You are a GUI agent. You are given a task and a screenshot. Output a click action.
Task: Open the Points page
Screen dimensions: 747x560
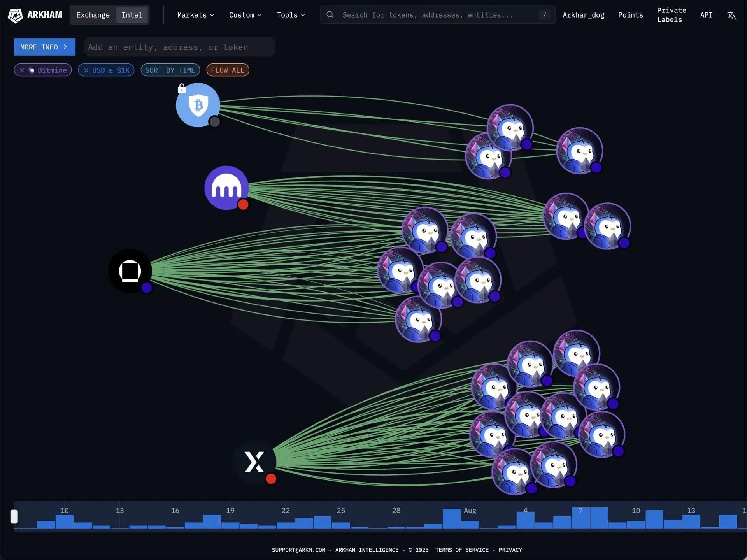(630, 15)
